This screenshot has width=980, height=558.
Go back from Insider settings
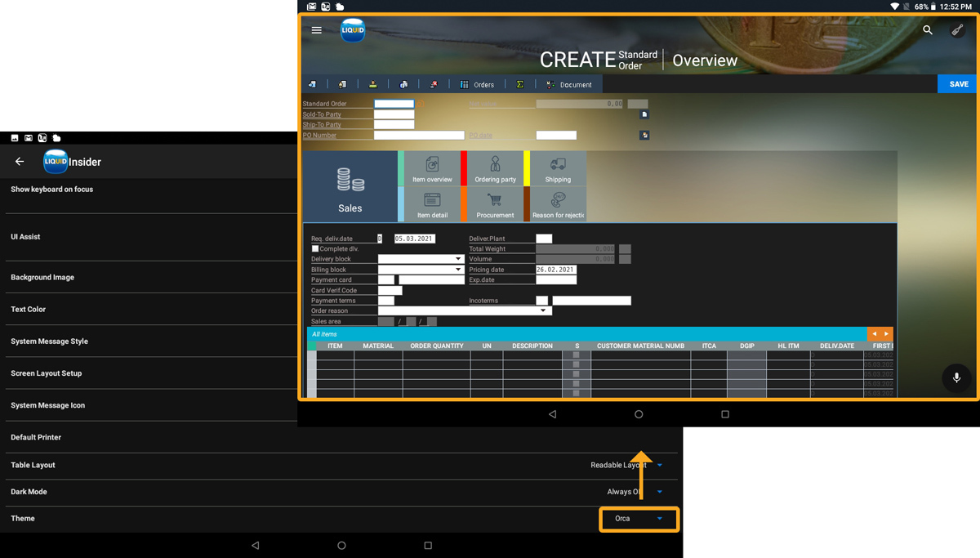pos(20,162)
